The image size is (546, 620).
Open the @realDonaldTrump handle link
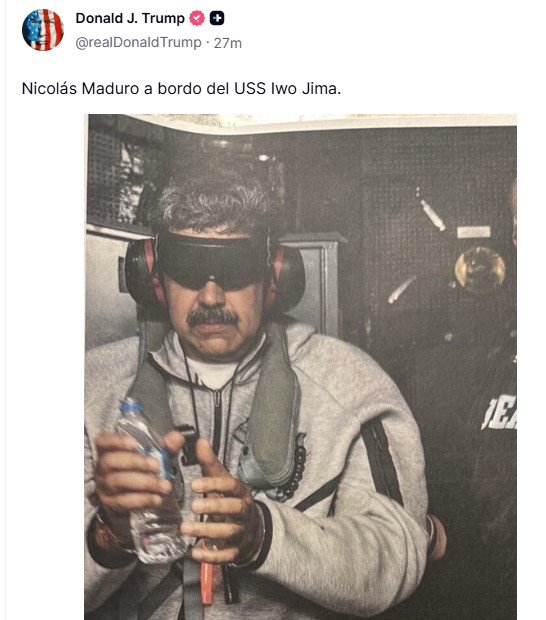pos(138,42)
